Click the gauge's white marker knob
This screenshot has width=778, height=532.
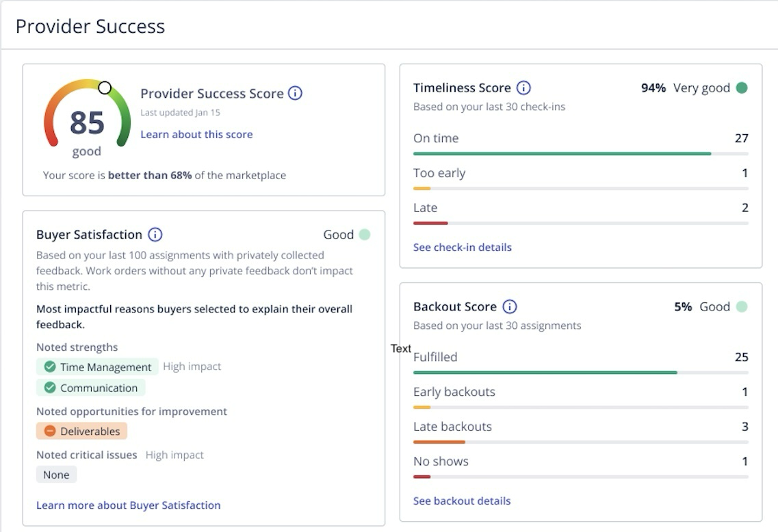105,88
